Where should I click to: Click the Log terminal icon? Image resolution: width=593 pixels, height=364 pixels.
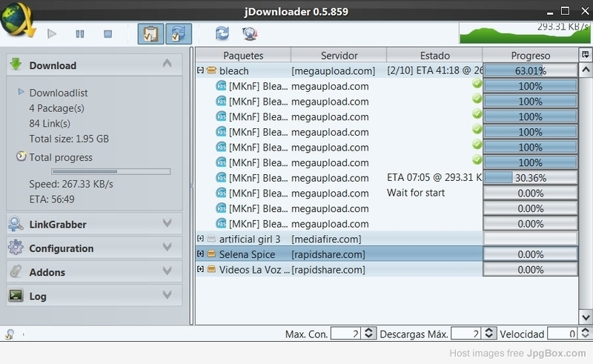coord(16,295)
